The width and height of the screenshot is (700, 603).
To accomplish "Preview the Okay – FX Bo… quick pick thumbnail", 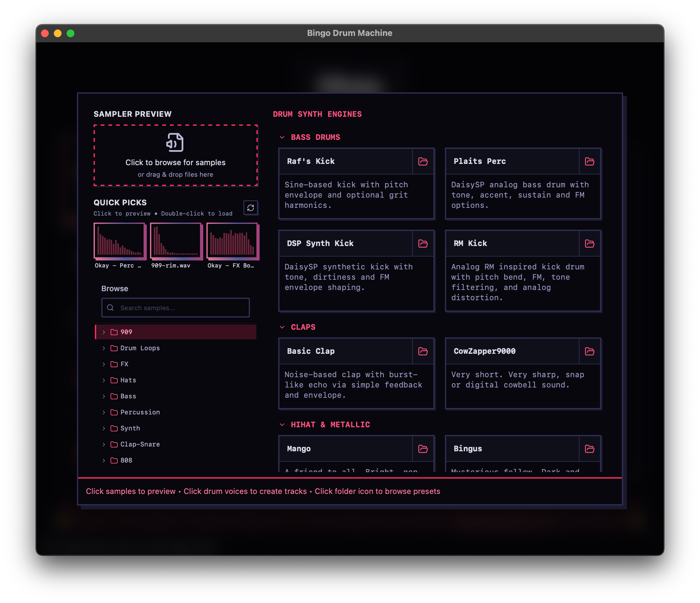I will click(x=232, y=241).
